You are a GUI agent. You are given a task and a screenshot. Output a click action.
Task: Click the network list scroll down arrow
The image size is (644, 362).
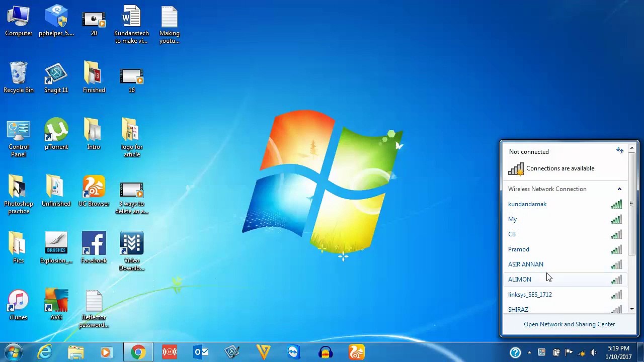point(631,310)
